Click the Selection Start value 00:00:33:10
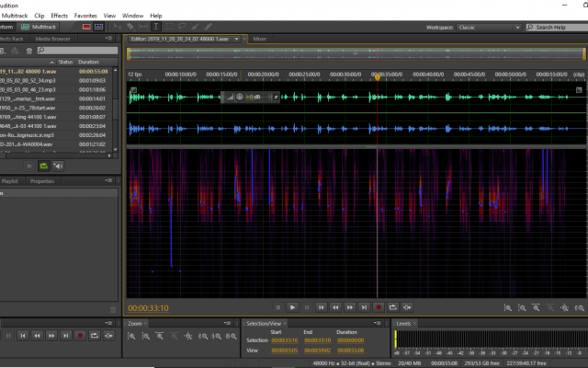The width and height of the screenshot is (588, 368). point(284,340)
